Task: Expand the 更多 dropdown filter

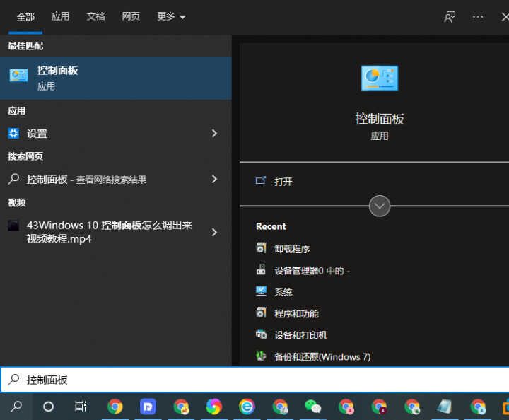Action: coord(171,17)
